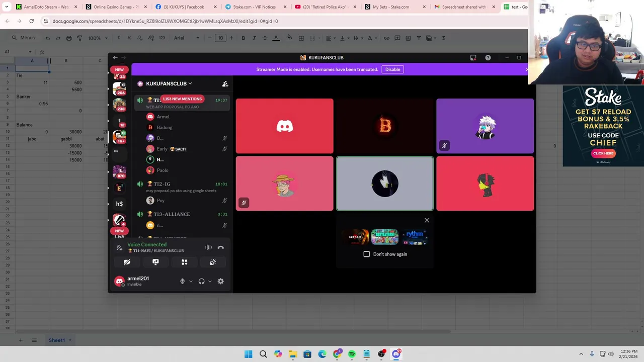Toggle the headphones deafen button in Discord
644x362 pixels.
[201, 282]
